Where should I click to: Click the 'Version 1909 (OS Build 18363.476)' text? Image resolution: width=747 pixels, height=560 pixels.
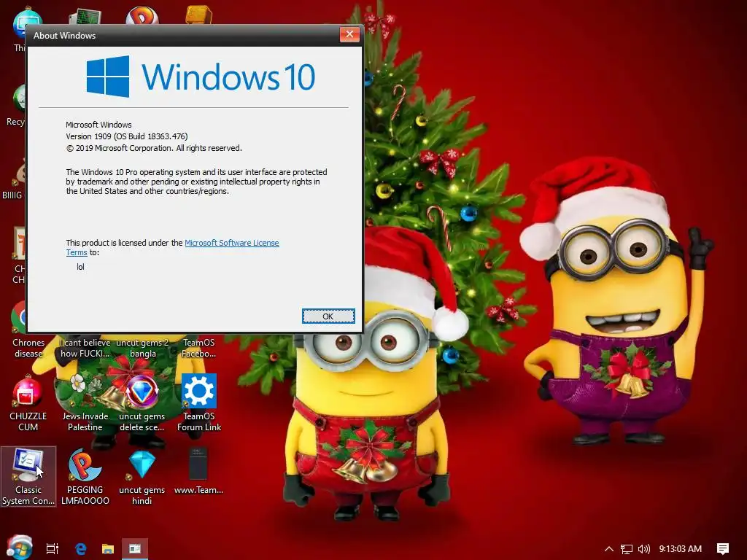[x=127, y=136]
